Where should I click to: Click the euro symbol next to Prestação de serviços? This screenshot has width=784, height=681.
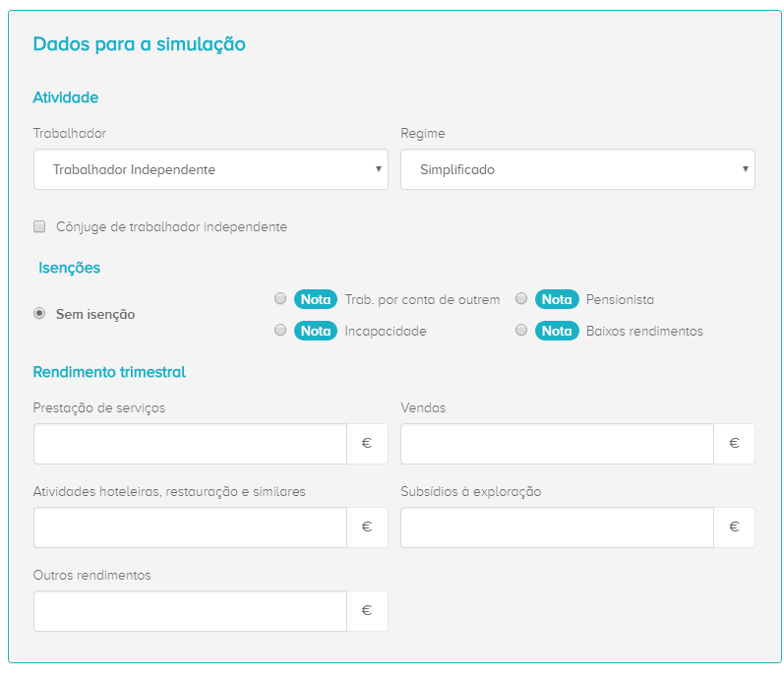[x=367, y=444]
